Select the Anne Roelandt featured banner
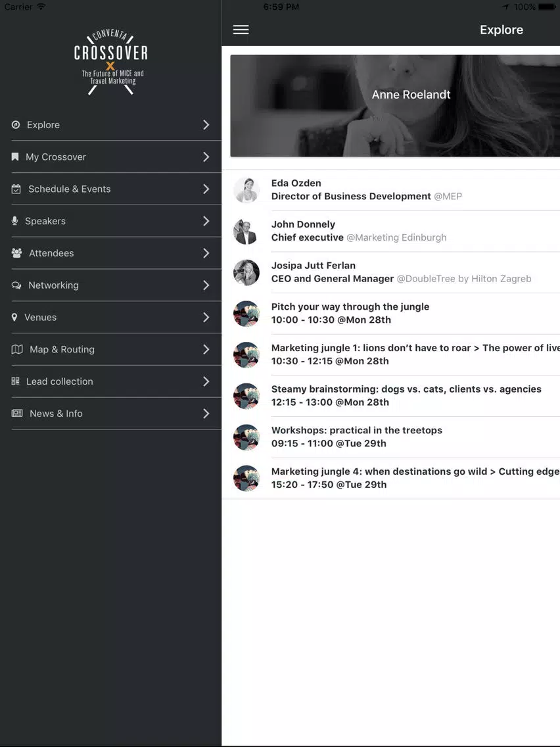 [x=395, y=106]
